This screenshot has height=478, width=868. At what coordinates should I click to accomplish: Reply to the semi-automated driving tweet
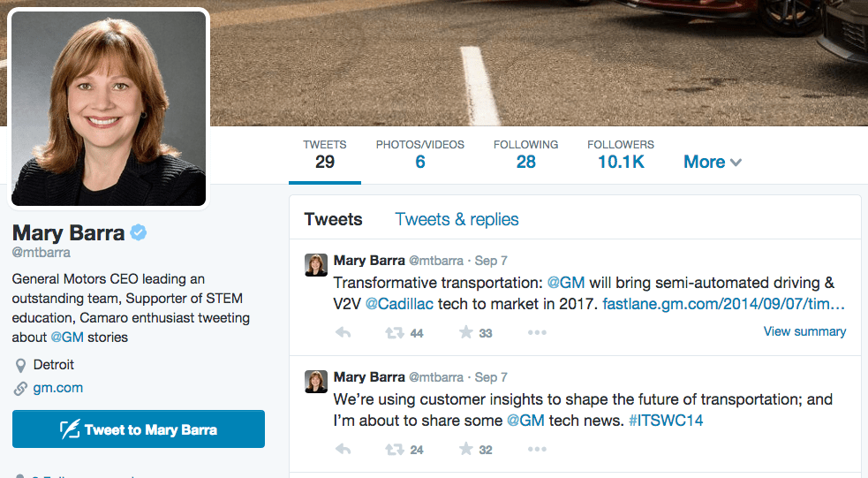click(344, 333)
